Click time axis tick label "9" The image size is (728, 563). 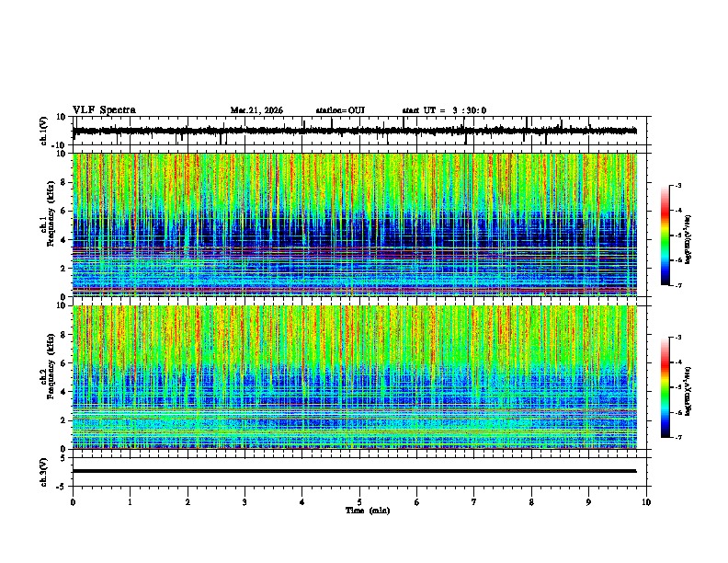tap(588, 502)
